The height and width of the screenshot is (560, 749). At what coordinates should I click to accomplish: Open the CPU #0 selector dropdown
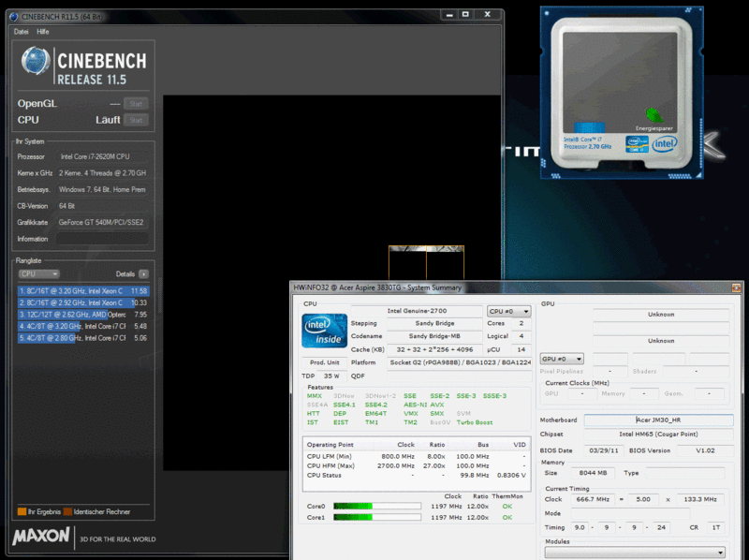(508, 311)
